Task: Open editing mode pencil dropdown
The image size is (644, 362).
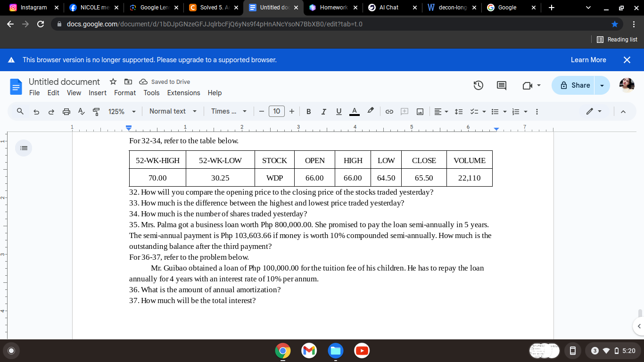Action: click(x=594, y=111)
